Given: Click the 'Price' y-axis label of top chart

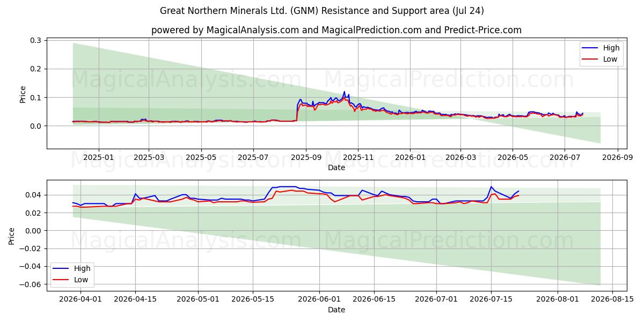Looking at the screenshot, I should [23, 93].
